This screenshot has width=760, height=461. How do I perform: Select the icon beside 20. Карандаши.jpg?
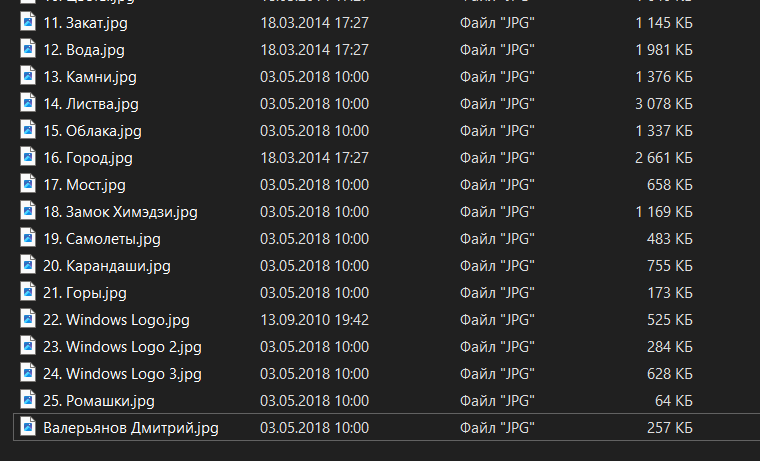click(28, 265)
